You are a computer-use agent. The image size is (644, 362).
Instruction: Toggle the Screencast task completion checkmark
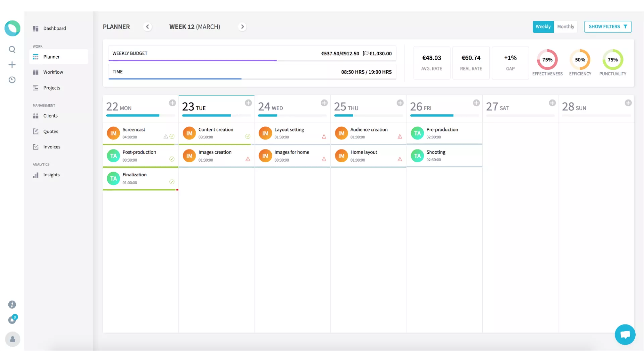point(172,136)
